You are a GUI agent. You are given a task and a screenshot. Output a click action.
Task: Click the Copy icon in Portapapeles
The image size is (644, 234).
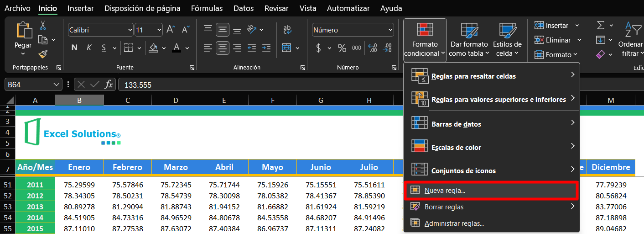click(43, 40)
